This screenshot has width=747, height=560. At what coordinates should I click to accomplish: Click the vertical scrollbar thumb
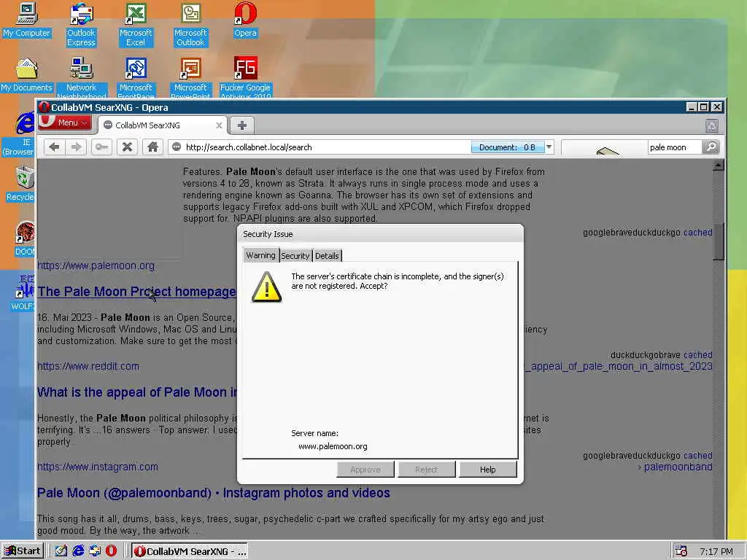718,241
